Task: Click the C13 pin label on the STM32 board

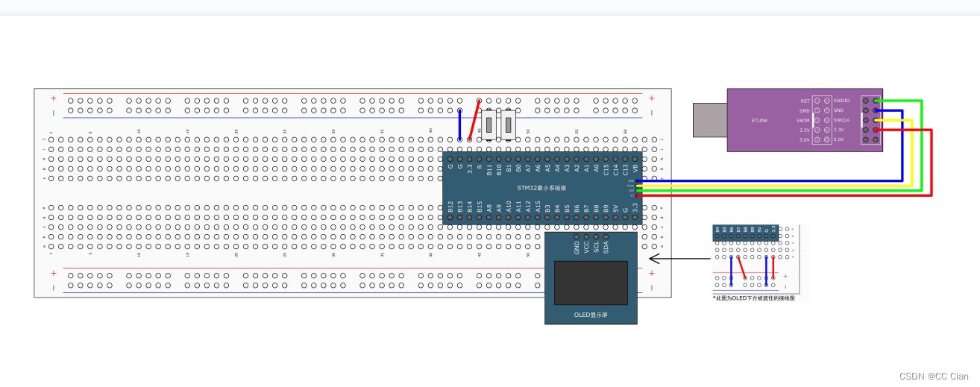Action: [x=625, y=169]
